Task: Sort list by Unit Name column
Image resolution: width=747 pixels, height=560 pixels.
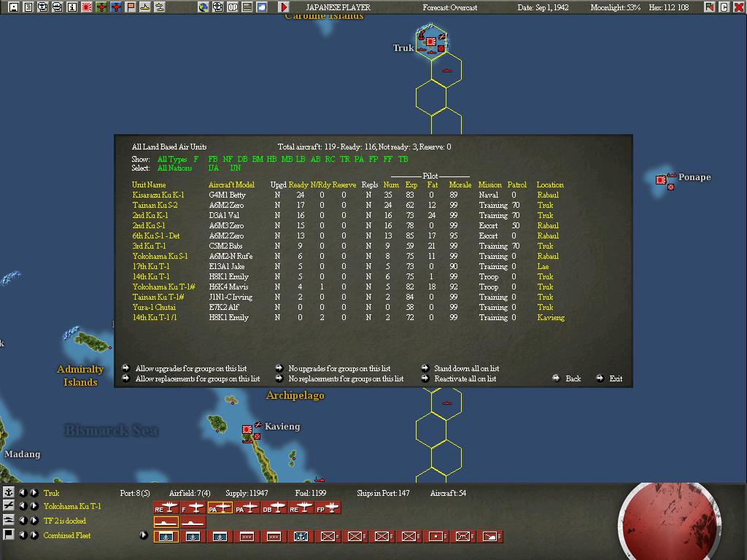Action: 149,184
